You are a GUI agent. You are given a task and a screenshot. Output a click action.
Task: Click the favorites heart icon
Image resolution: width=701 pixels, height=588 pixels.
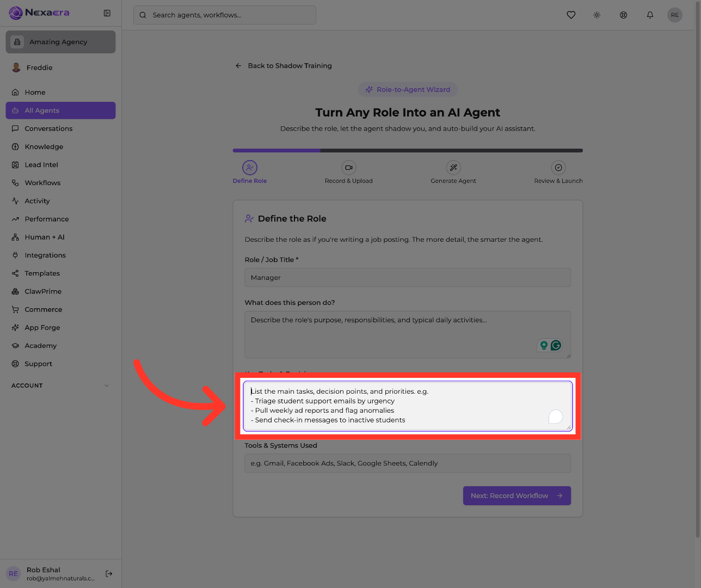coord(571,15)
